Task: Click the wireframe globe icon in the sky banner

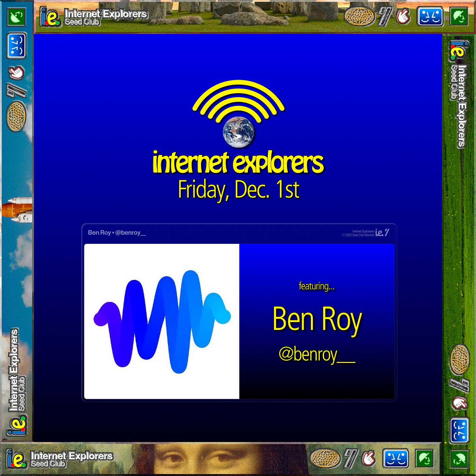Action: pyautogui.click(x=16, y=116)
